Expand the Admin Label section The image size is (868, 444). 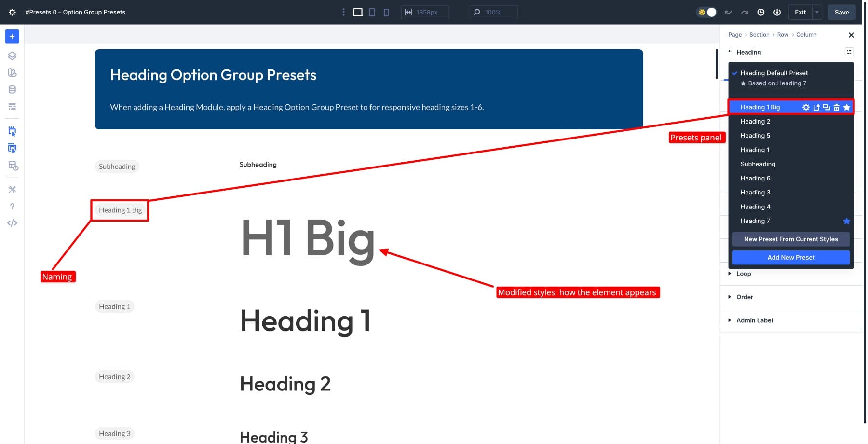(754, 320)
